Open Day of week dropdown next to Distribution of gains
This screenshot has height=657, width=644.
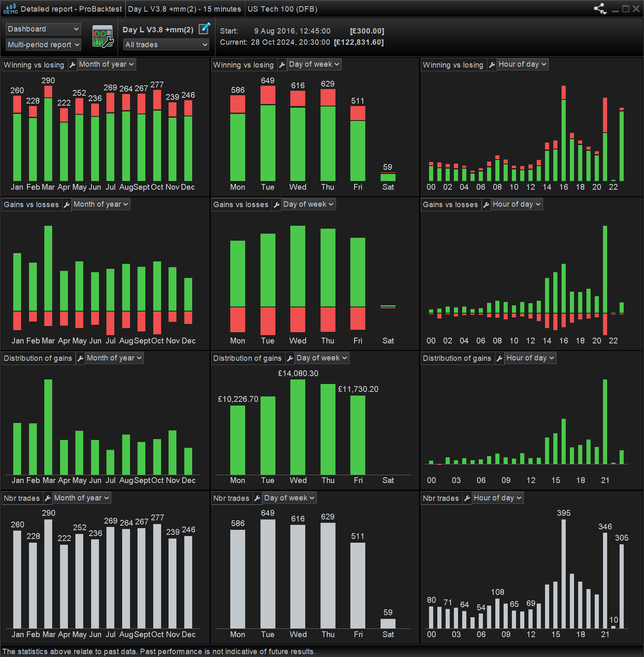[322, 358]
